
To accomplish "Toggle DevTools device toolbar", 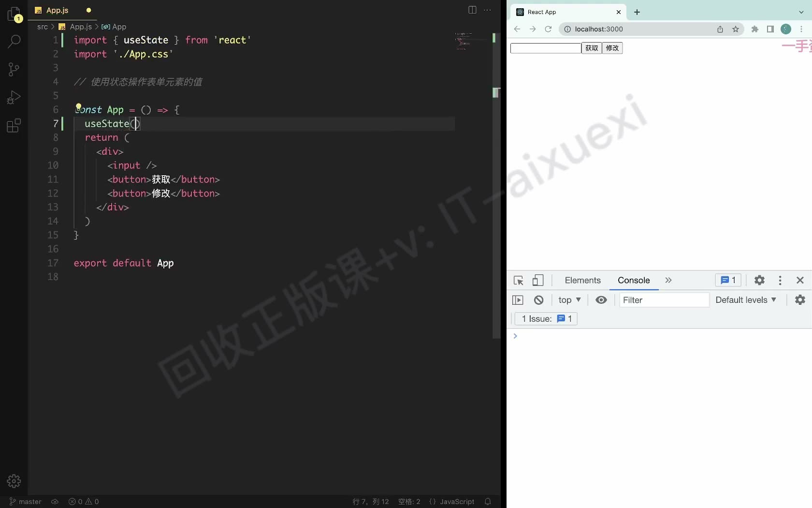I will tap(538, 281).
